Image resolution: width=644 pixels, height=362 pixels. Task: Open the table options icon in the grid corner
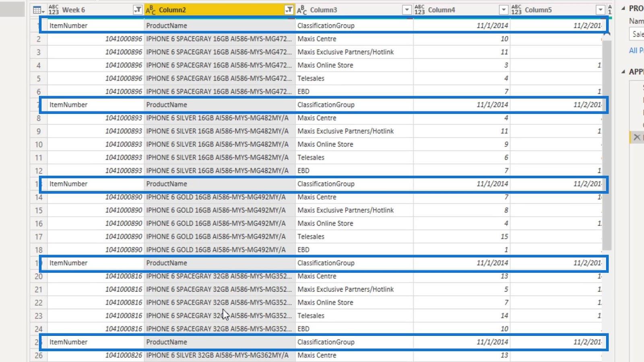[38, 10]
